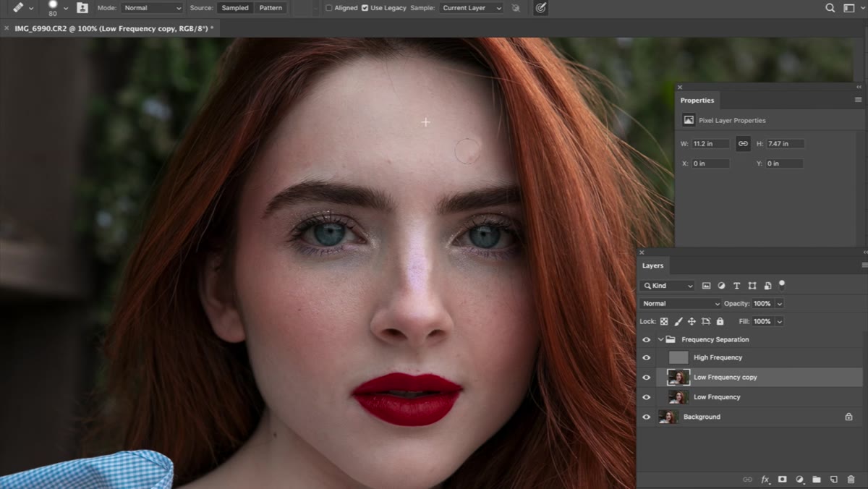Lock all padlock icon
Image resolution: width=868 pixels, height=489 pixels.
click(x=720, y=321)
